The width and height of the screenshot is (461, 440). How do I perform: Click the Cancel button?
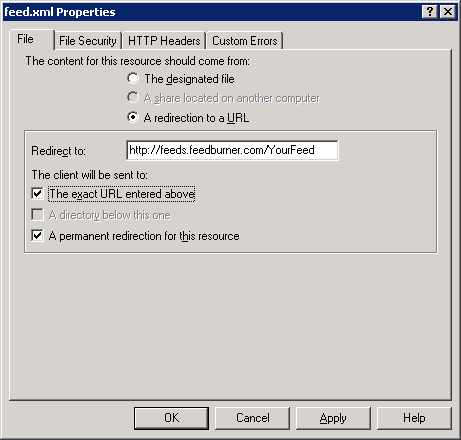tap(253, 418)
